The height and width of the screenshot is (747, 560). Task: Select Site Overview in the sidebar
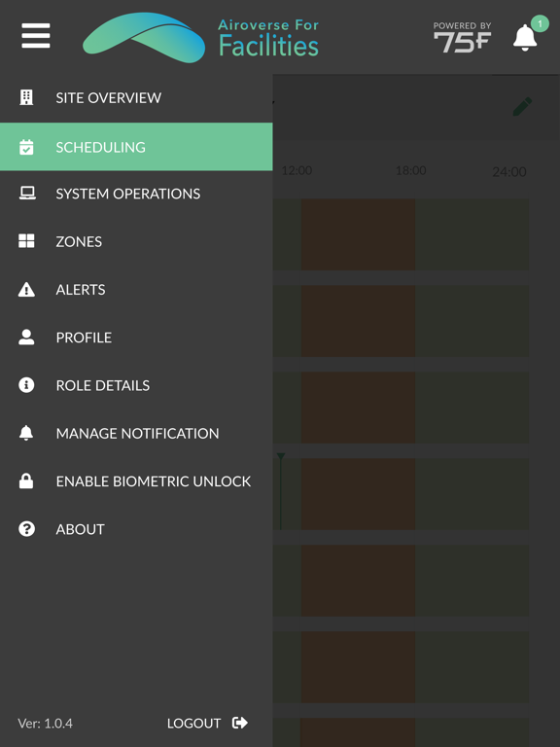click(136, 97)
